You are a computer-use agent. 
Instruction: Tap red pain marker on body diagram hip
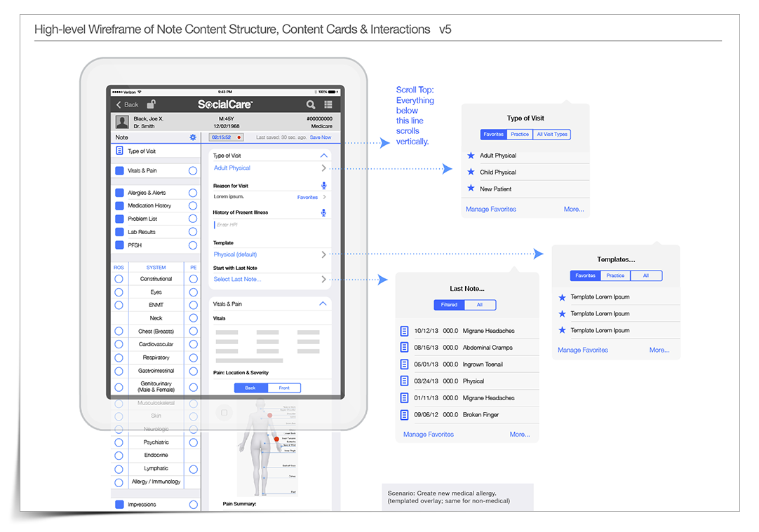click(276, 439)
